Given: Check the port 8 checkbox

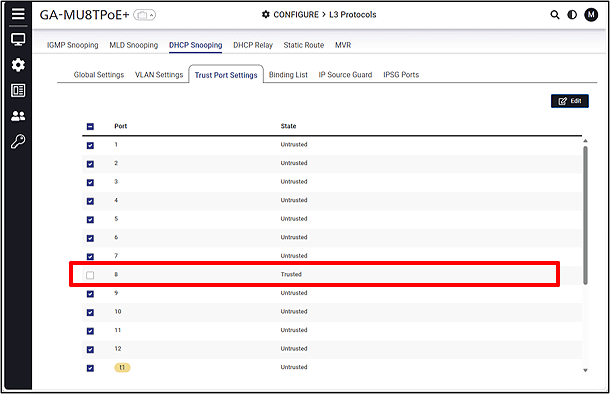Looking at the screenshot, I should tap(90, 275).
